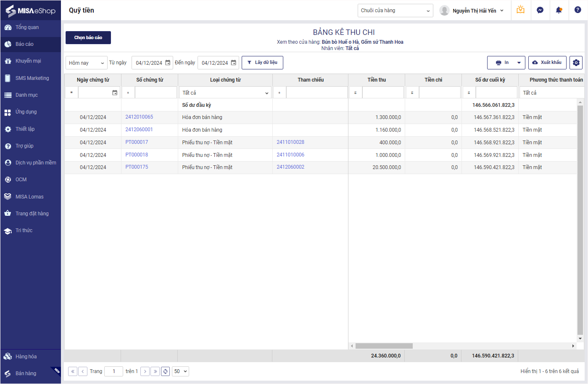Open the calendar for Đến ngày date
This screenshot has height=384, width=588.
point(234,63)
